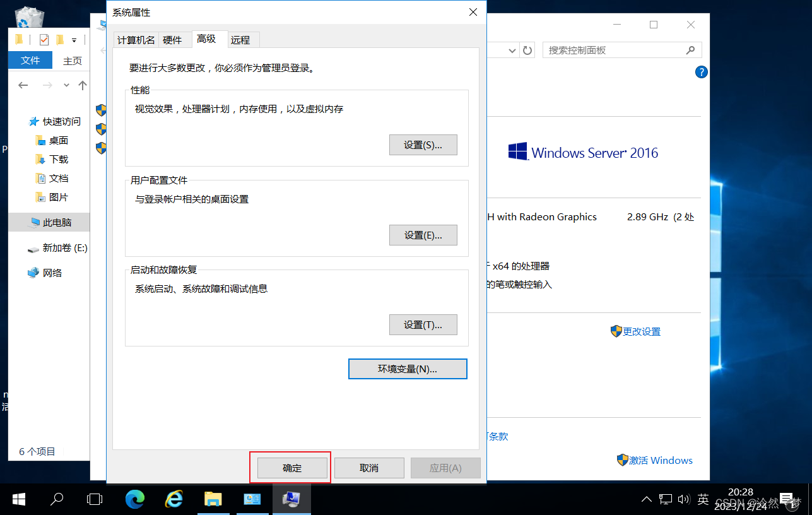Open Microsoft Edge from the taskbar
The height and width of the screenshot is (515, 812).
[134, 499]
